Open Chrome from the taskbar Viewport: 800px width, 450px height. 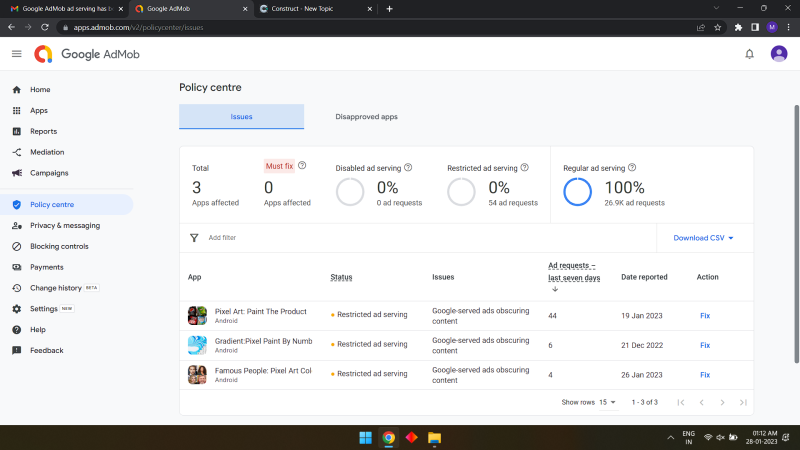click(388, 438)
